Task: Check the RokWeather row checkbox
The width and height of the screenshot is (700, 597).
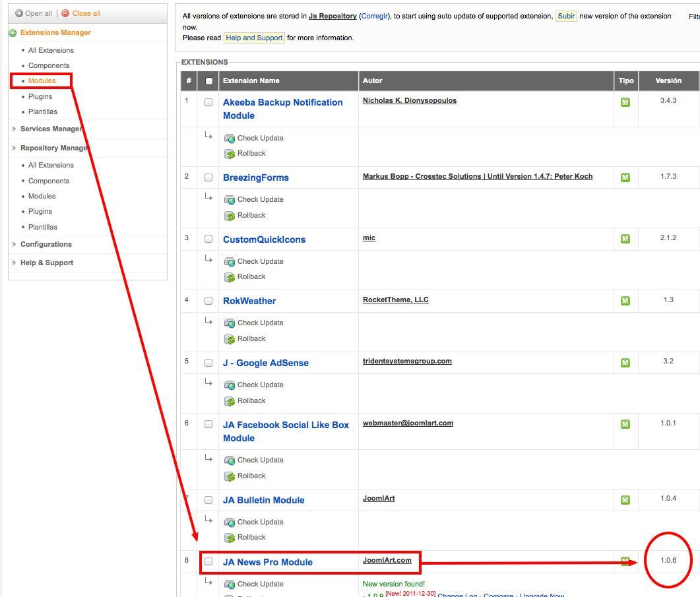Action: [208, 301]
